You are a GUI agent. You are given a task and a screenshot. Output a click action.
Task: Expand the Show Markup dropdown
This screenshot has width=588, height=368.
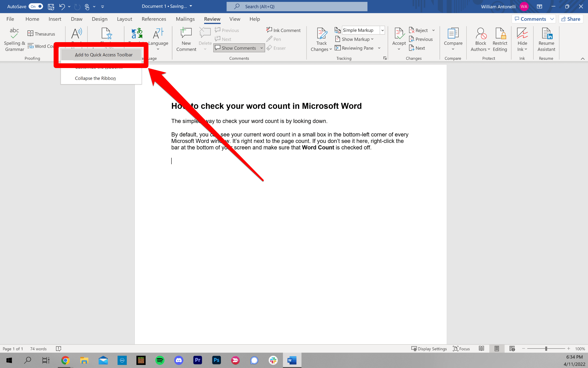coord(355,39)
